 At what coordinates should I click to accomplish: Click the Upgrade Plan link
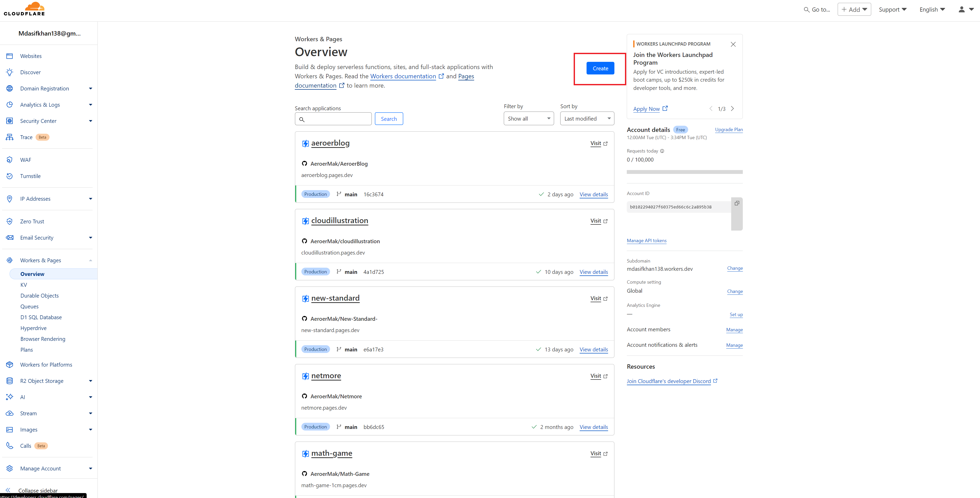[x=729, y=130]
